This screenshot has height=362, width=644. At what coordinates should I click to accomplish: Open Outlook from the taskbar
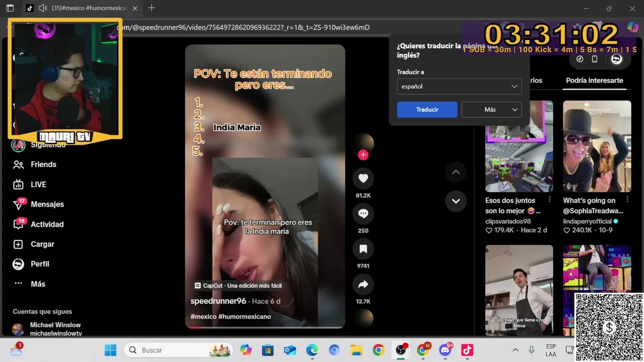(x=290, y=350)
